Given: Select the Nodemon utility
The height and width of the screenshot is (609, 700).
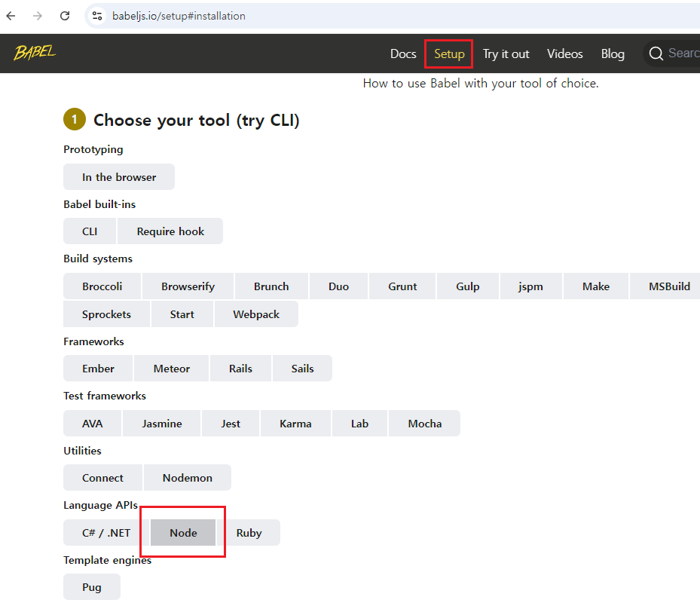Looking at the screenshot, I should 187,478.
